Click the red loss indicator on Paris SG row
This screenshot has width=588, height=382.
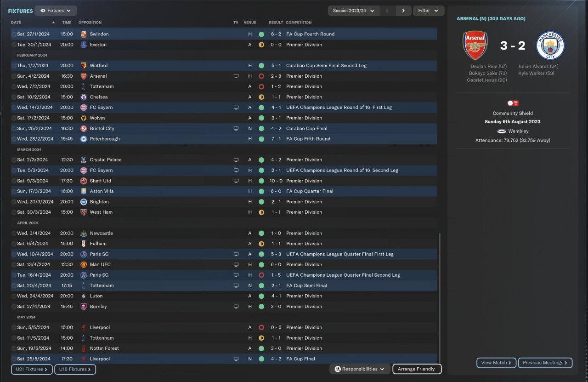click(x=261, y=275)
